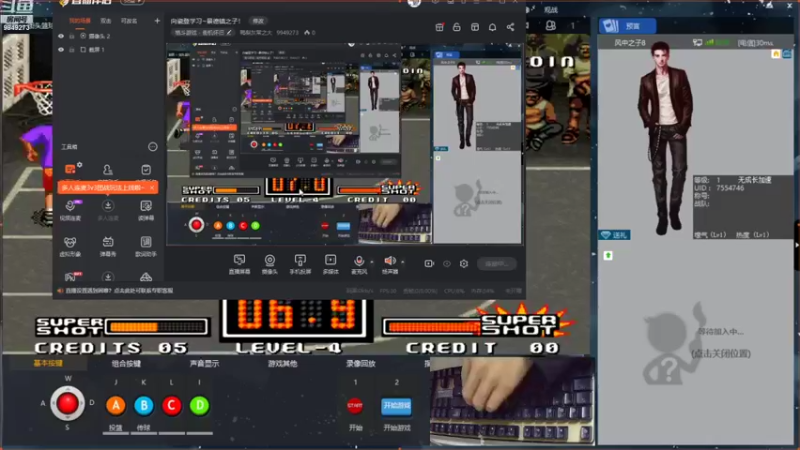Switch to the 可改名 scene tab
This screenshot has height=450, width=800.
129,21
